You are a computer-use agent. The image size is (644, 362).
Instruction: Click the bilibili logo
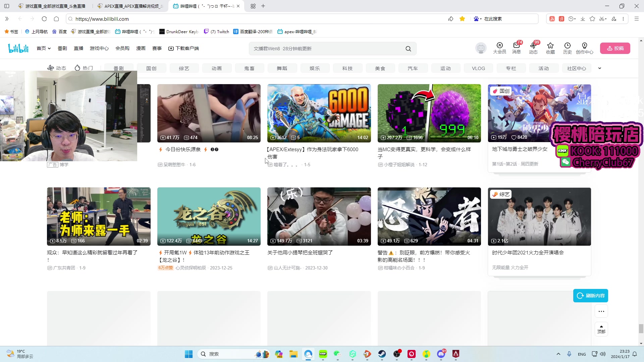click(18, 48)
